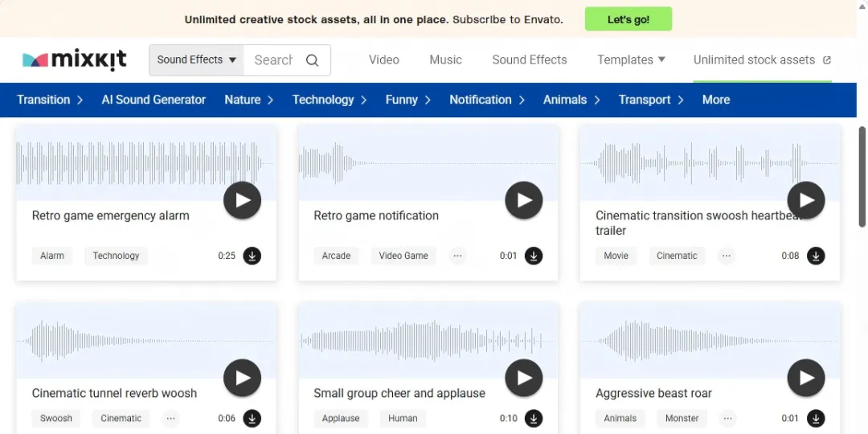The width and height of the screenshot is (868, 434).
Task: Open Aggressive beast roar title
Action: pos(653,394)
